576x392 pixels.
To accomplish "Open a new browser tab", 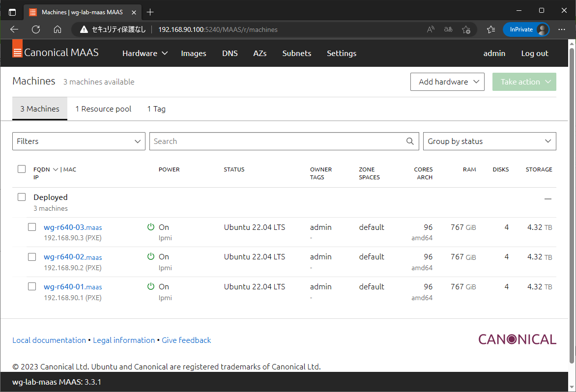I will tap(150, 12).
